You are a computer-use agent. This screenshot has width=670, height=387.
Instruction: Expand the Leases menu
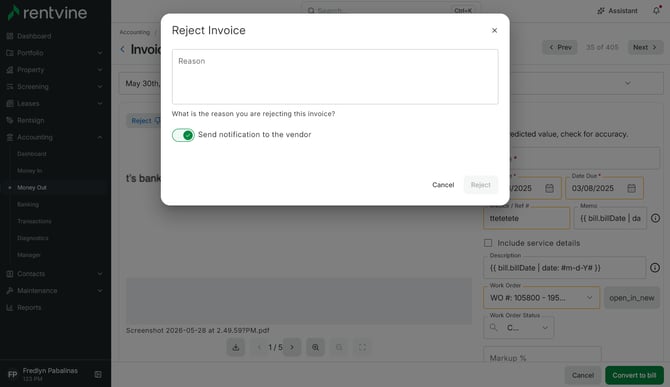click(55, 103)
